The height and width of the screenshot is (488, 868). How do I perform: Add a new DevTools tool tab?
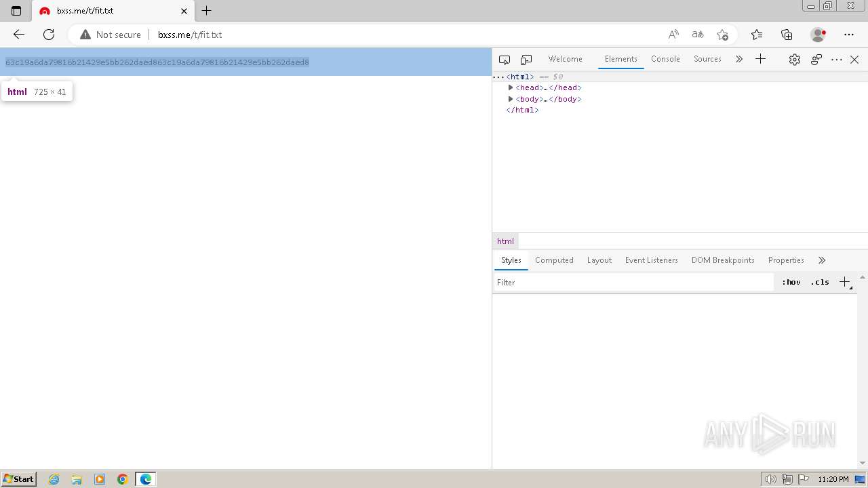761,59
